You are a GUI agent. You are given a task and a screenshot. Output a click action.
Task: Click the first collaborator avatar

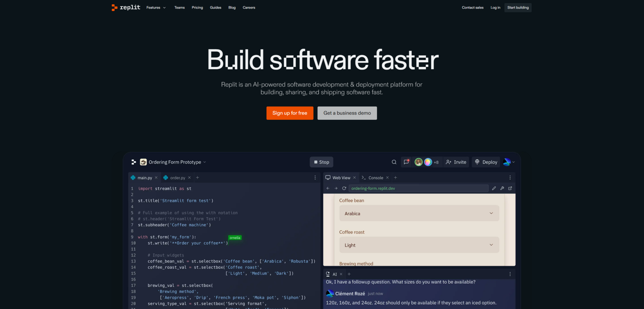pos(419,162)
